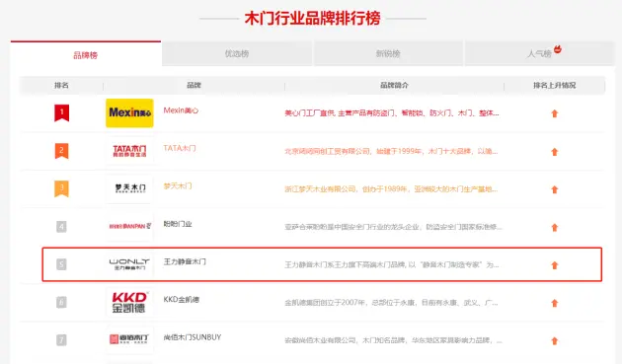Open the 安徽尚佰木业有限公司 description text
Image resolution: width=622 pixels, height=364 pixels.
394,340
